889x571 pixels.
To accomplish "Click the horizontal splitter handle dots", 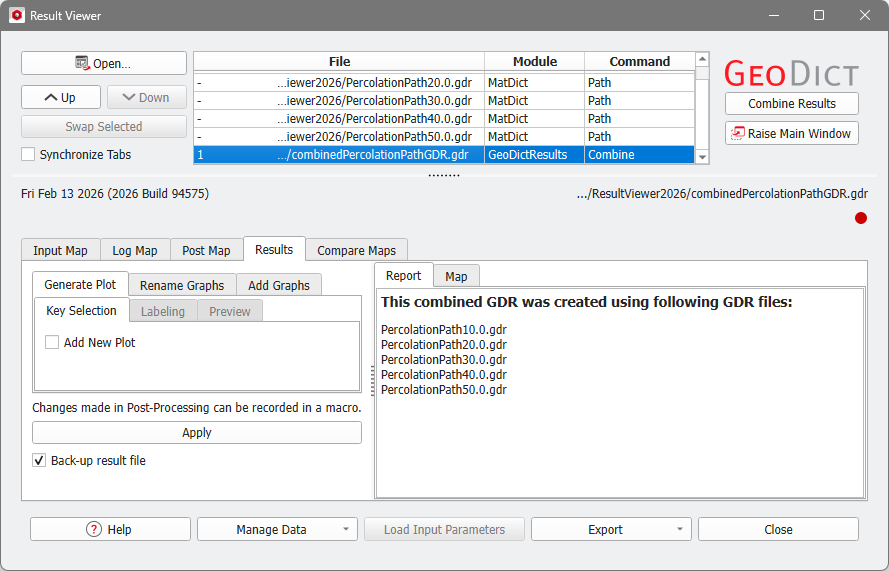I will tap(444, 175).
